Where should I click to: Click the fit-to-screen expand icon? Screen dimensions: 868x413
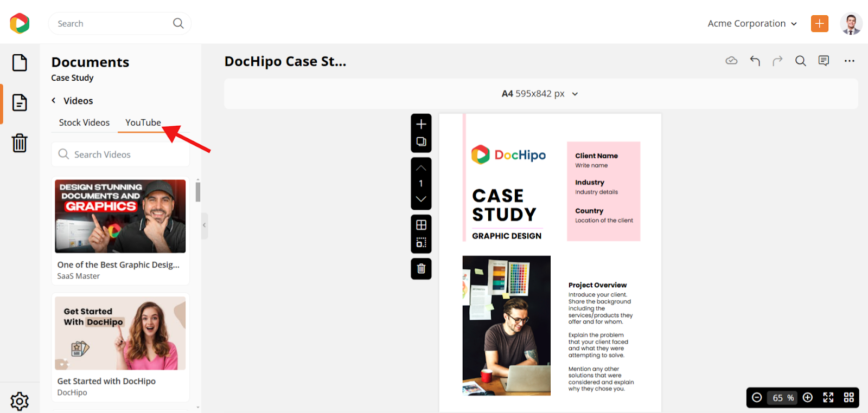click(x=828, y=397)
